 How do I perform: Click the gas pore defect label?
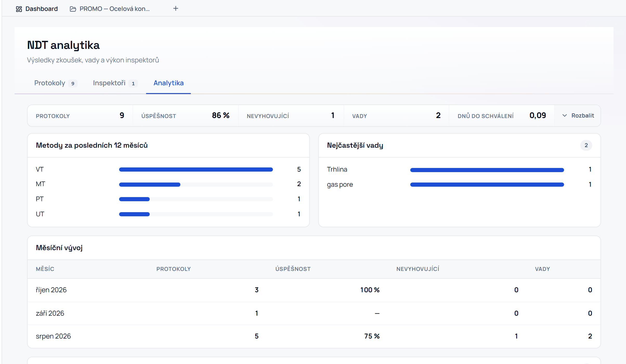[x=340, y=185]
